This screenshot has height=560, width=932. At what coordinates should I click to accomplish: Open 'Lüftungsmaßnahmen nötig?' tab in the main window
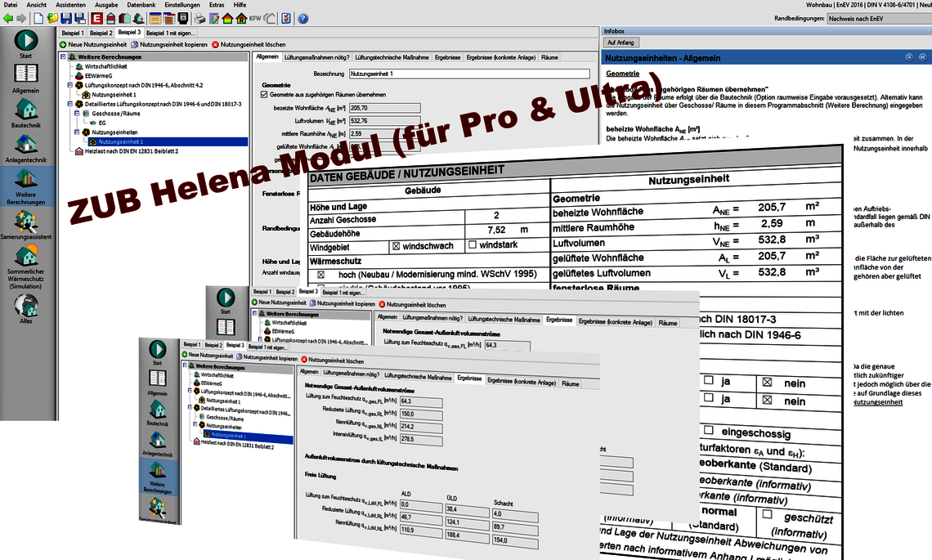(317, 58)
